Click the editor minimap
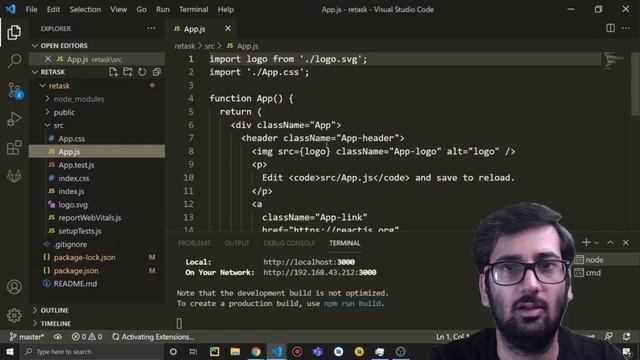The height and width of the screenshot is (360, 640). [614, 60]
